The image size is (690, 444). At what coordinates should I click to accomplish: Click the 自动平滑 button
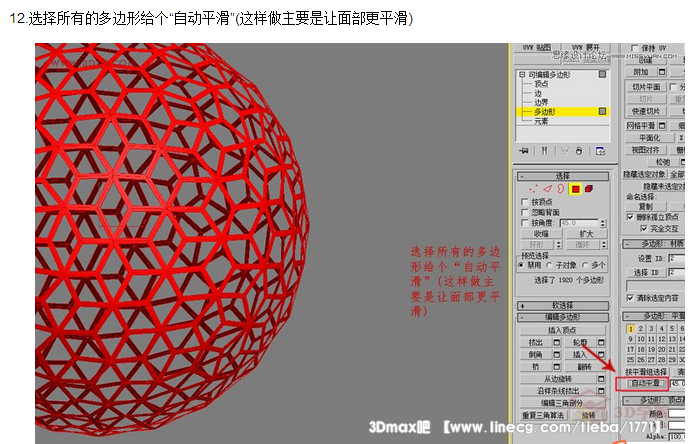point(645,383)
